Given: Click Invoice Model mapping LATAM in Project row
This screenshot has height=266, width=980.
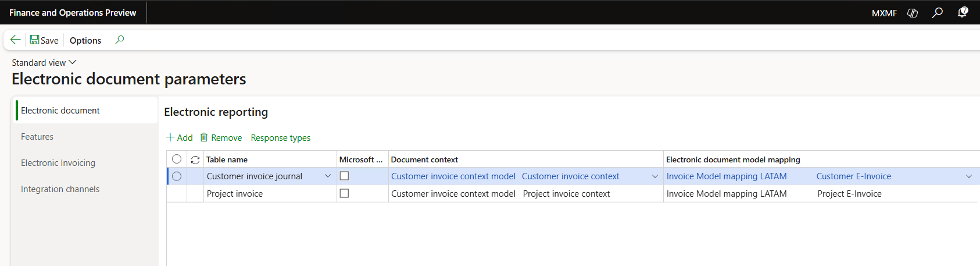Looking at the screenshot, I should (x=727, y=194).
